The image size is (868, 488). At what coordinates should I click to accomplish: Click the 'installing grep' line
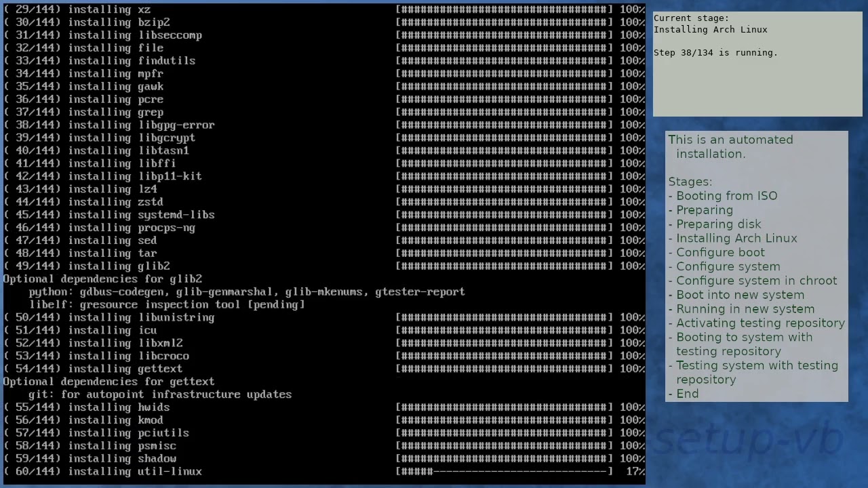pos(324,113)
